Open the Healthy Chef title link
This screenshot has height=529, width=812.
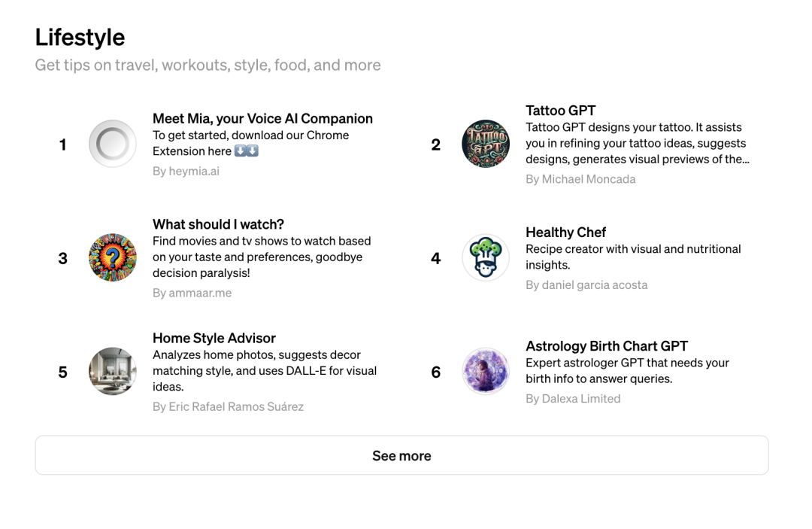[565, 233]
